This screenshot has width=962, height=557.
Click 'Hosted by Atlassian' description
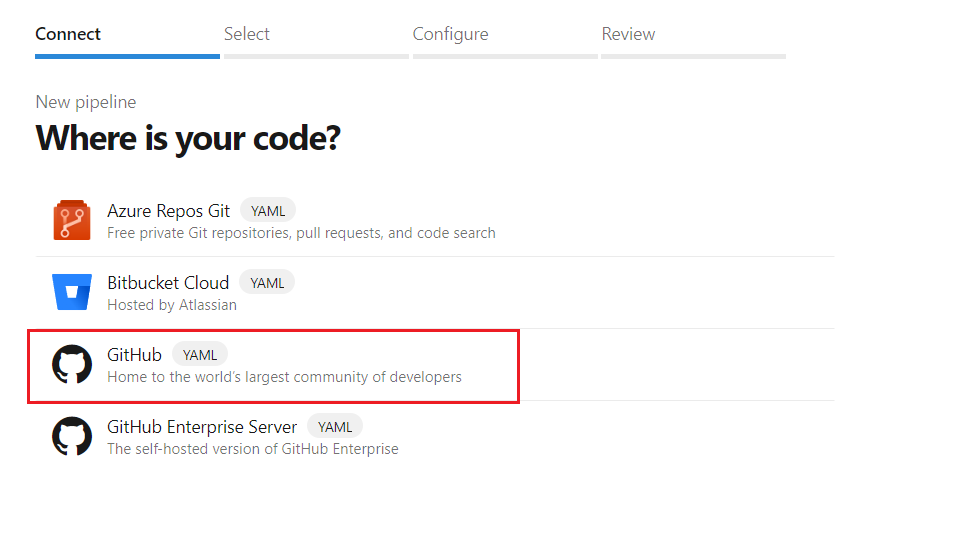[x=172, y=305]
